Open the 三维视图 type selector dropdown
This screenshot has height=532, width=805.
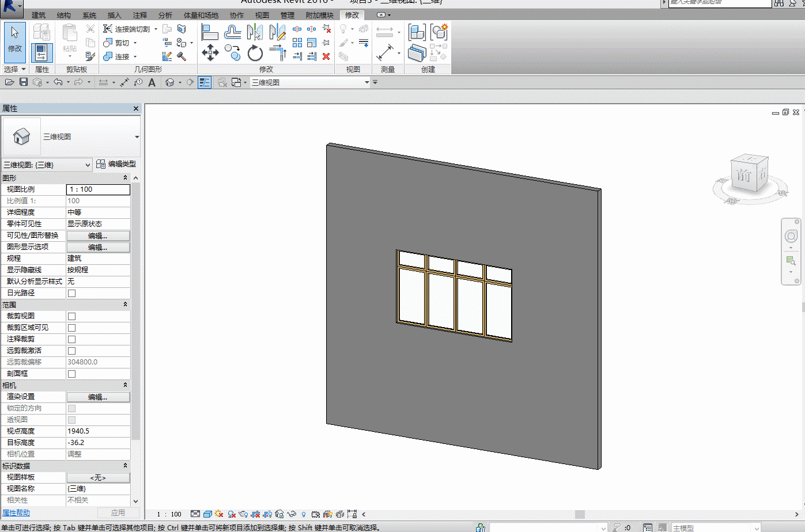(x=137, y=137)
